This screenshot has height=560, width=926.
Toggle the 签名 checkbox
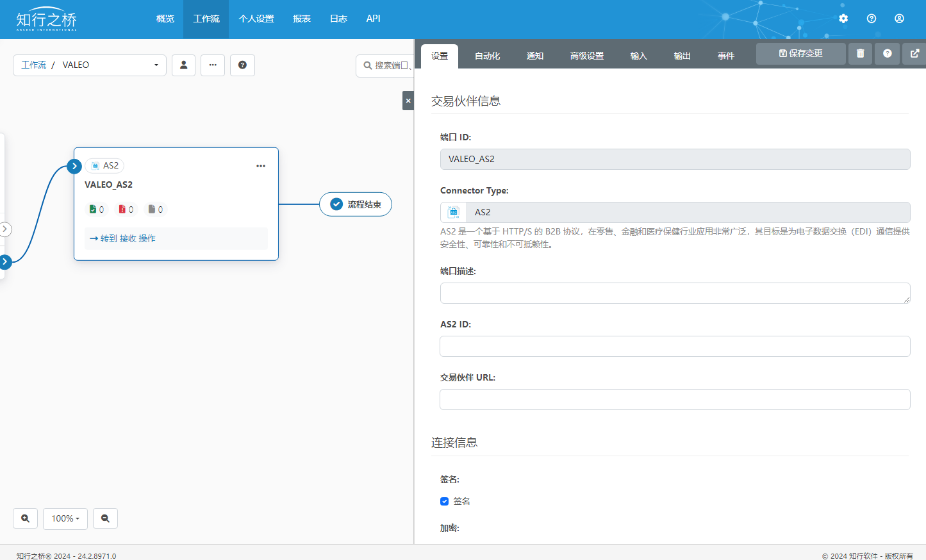tap(444, 502)
